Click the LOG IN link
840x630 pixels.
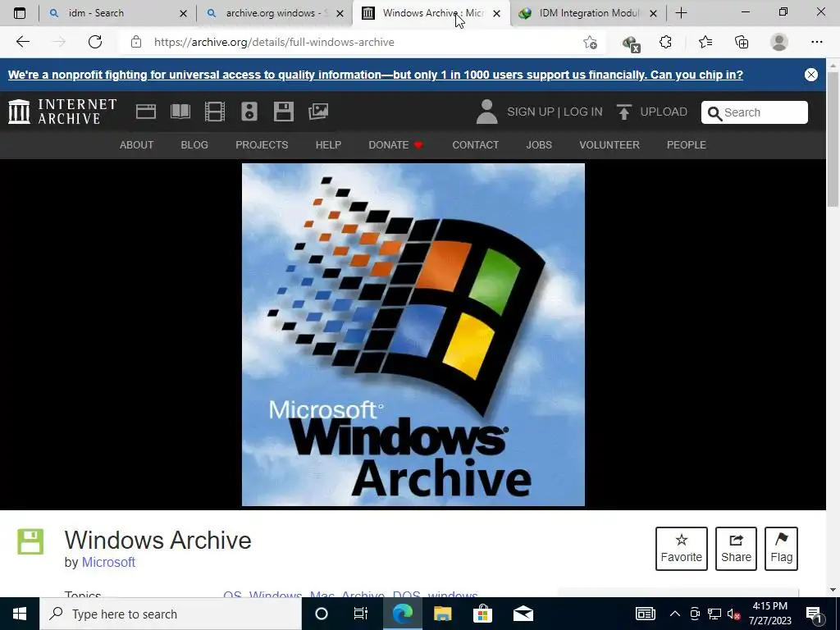(x=583, y=112)
